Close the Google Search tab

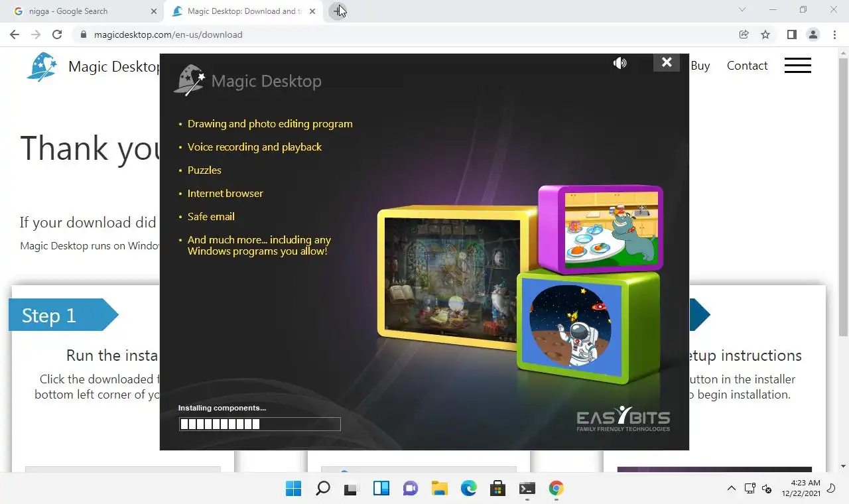[x=154, y=11]
